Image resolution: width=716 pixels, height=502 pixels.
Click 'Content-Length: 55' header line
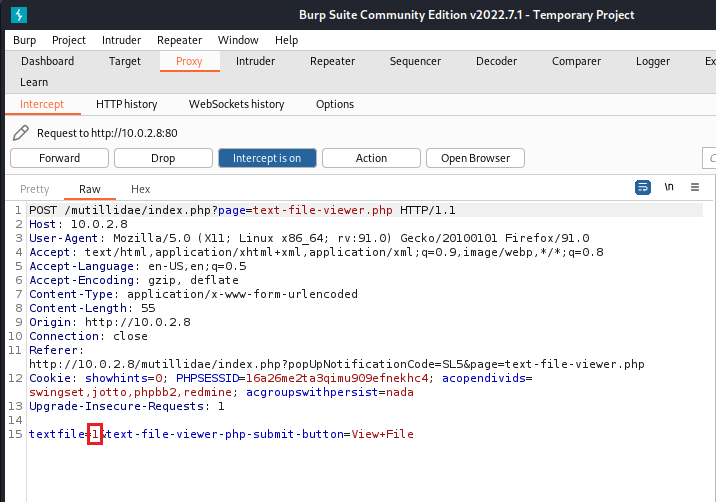pyautogui.click(x=92, y=308)
